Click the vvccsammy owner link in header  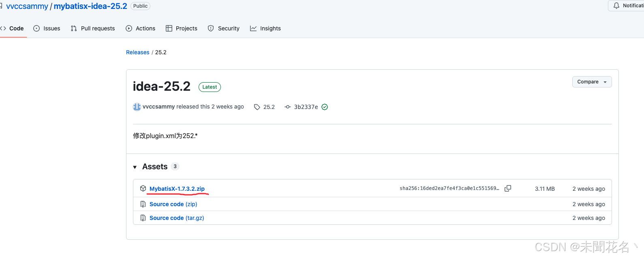(x=27, y=6)
